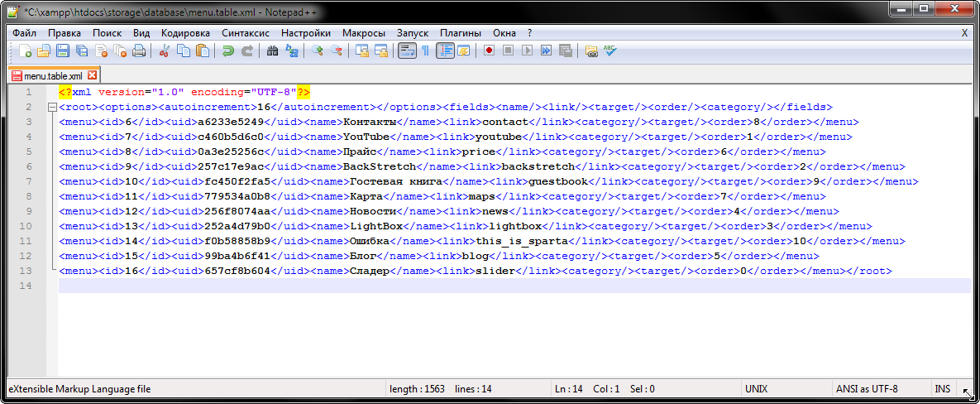The image size is (980, 404).
Task: Open the Синтаксис menu
Action: tap(246, 32)
